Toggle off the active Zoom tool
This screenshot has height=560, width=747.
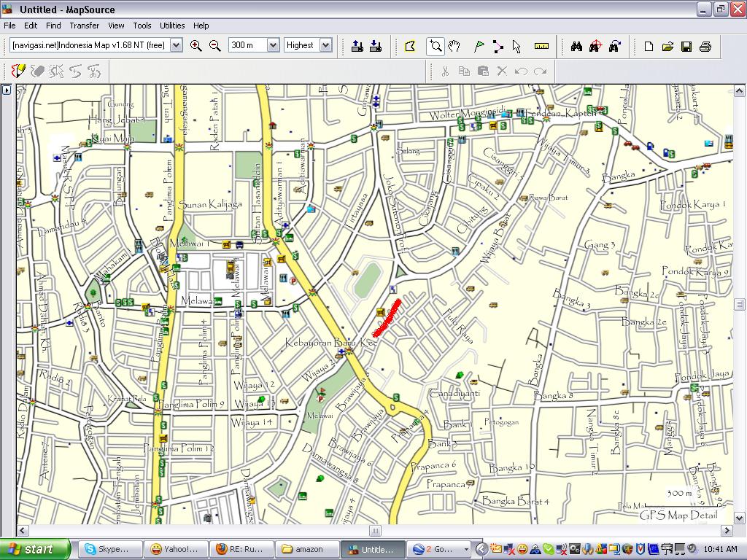pos(436,46)
